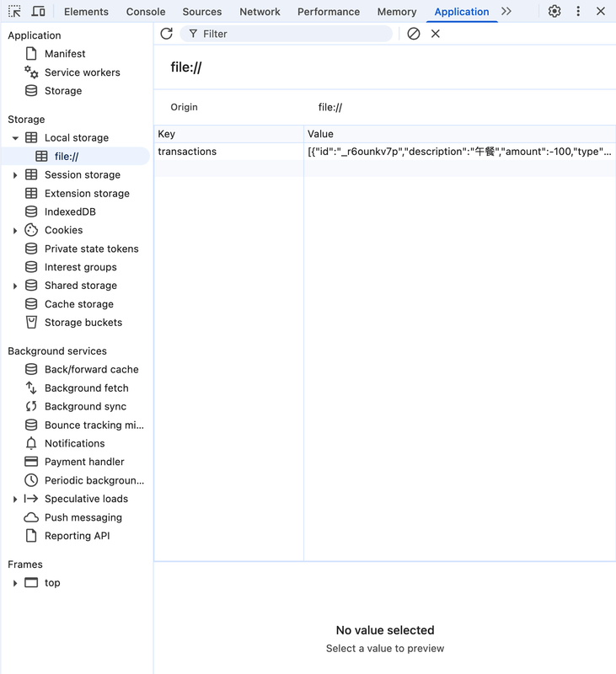Screen dimensions: 616x674
Task: Toggle the device toolbar icon
Action: (x=38, y=11)
